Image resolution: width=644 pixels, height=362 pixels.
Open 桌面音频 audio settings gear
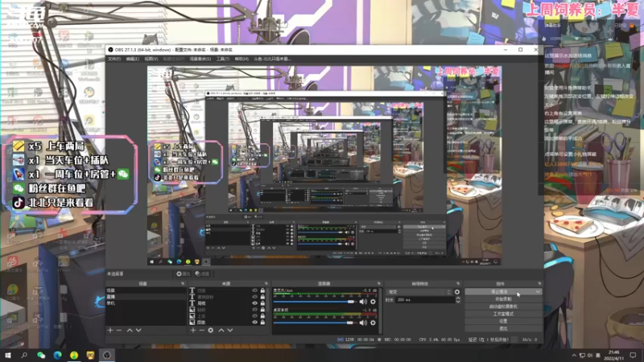pos(373,323)
